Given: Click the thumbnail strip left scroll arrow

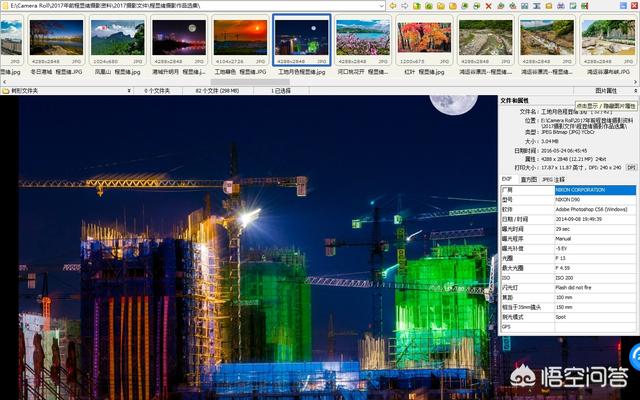Looking at the screenshot, I should pyautogui.click(x=4, y=82).
